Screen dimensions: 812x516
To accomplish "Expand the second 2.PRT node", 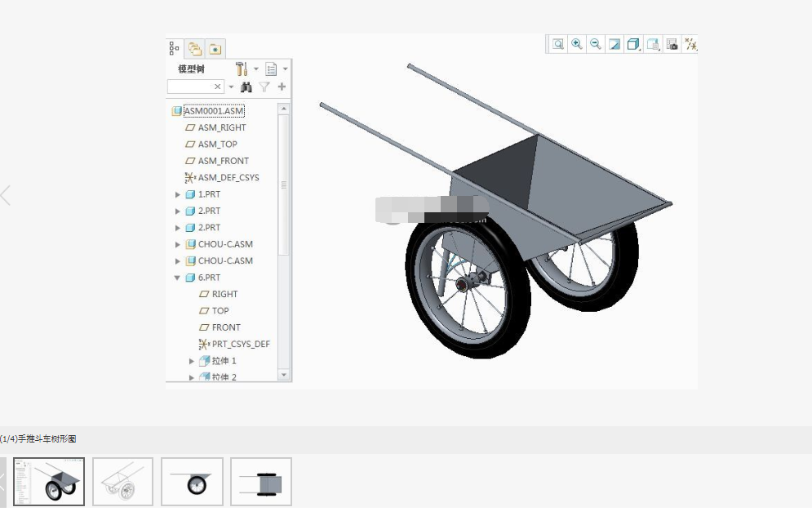I will (x=178, y=228).
